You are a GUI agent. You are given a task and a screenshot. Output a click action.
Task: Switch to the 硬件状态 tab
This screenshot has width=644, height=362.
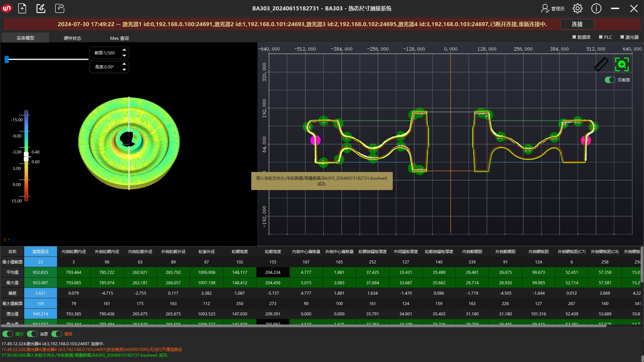(x=72, y=38)
